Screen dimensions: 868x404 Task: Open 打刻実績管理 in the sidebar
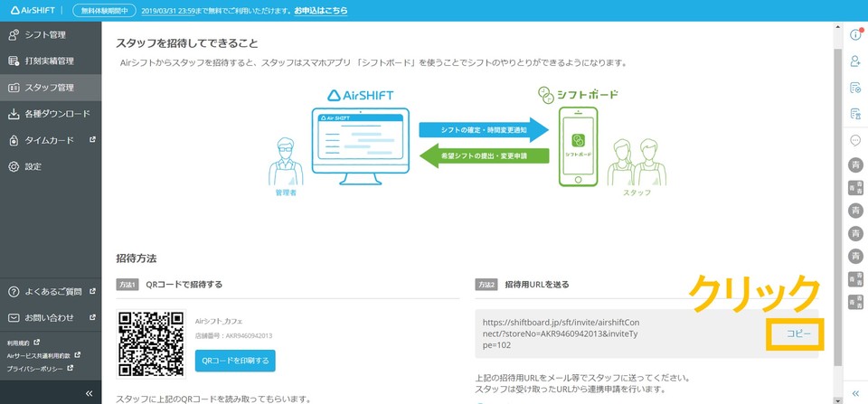point(51,61)
